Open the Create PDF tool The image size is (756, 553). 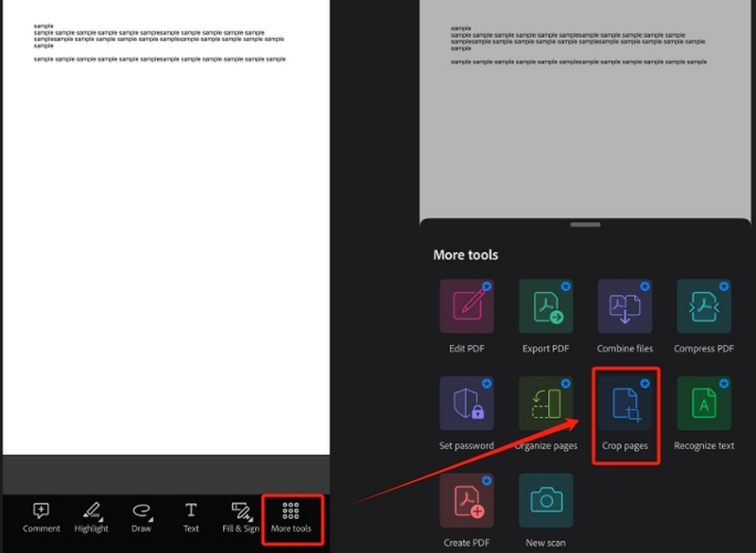click(x=466, y=500)
